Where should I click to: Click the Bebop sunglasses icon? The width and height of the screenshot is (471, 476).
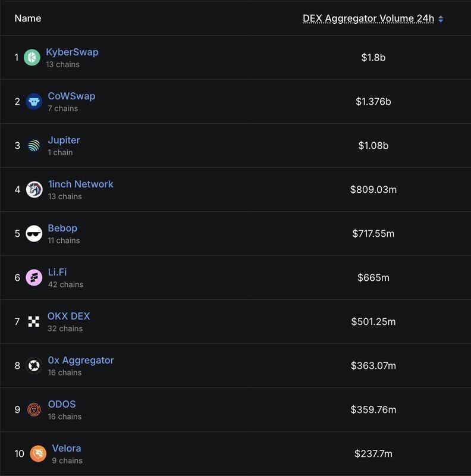pos(34,233)
